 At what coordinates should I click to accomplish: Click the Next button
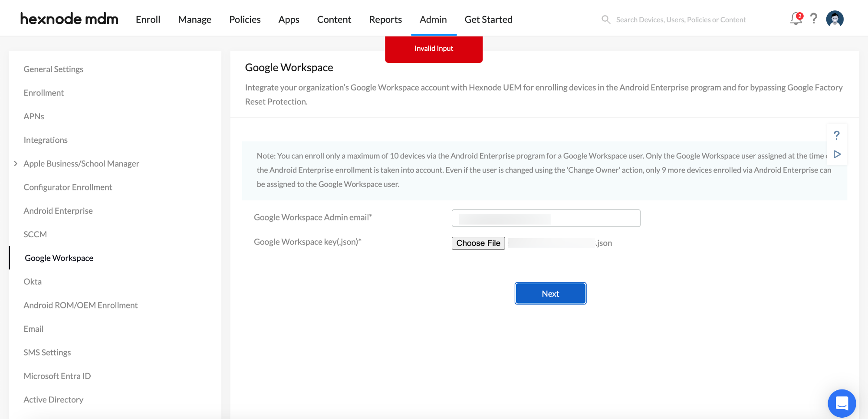point(550,294)
